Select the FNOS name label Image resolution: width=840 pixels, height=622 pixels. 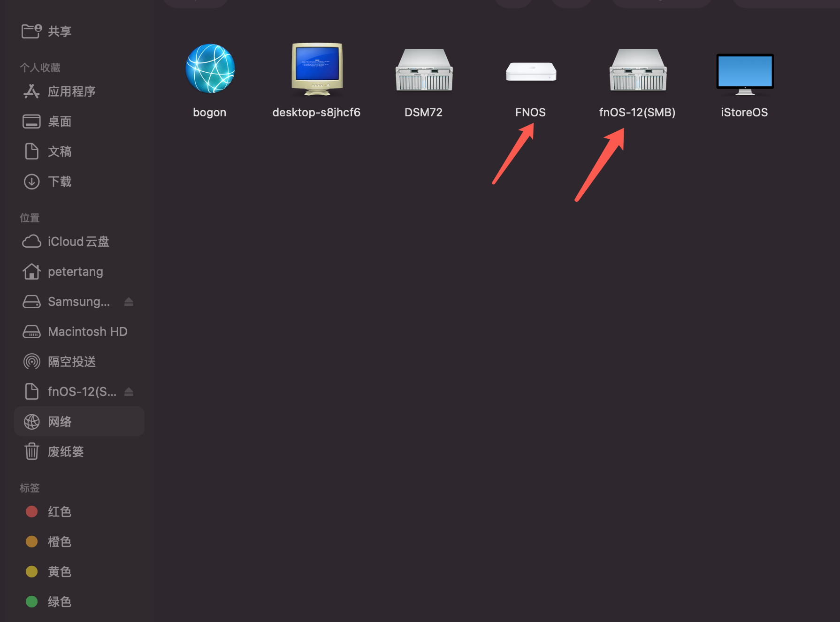[x=531, y=113]
